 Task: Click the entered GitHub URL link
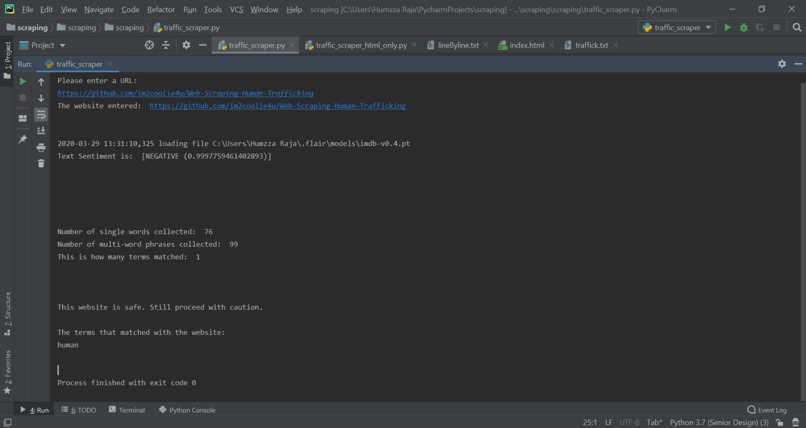tap(185, 93)
